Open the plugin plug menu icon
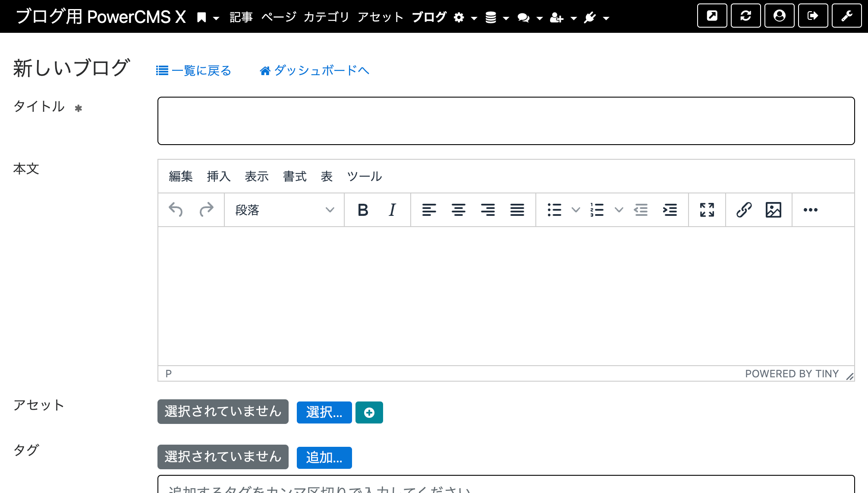 (590, 18)
